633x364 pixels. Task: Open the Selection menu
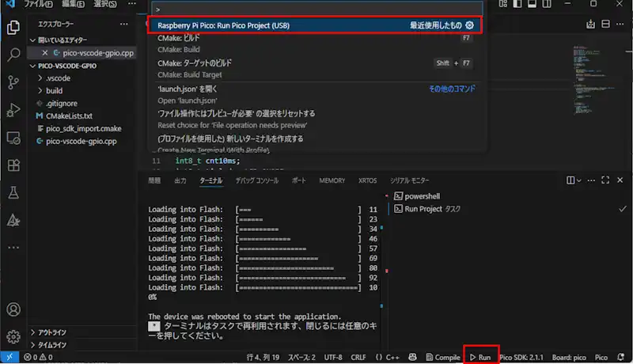[105, 4]
